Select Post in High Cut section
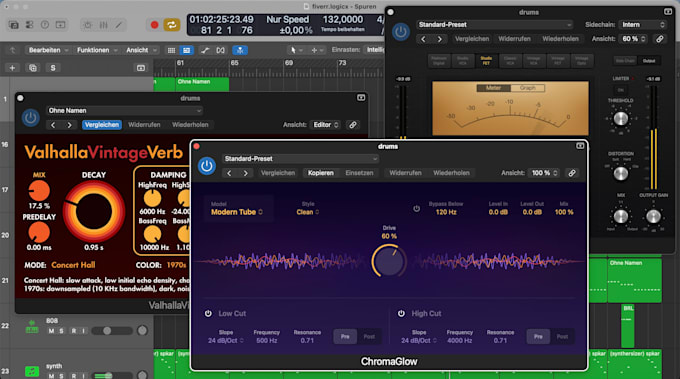This screenshot has height=379, width=680. coord(562,337)
